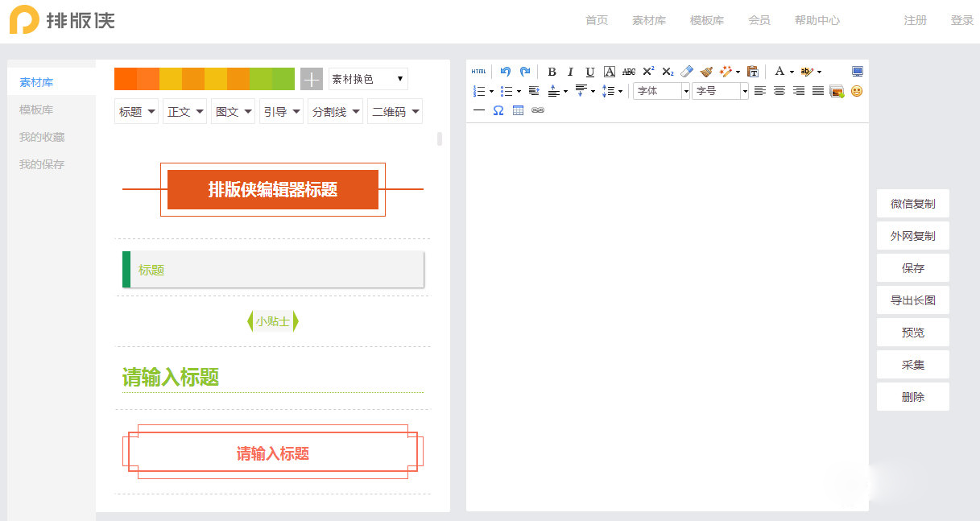
Task: Toggle bold formatting
Action: [552, 71]
